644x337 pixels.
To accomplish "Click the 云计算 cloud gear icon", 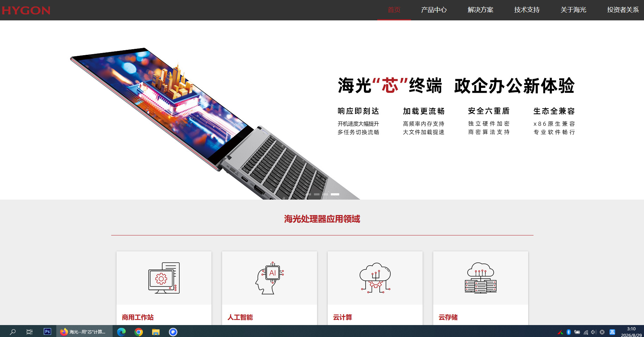I will pyautogui.click(x=375, y=278).
